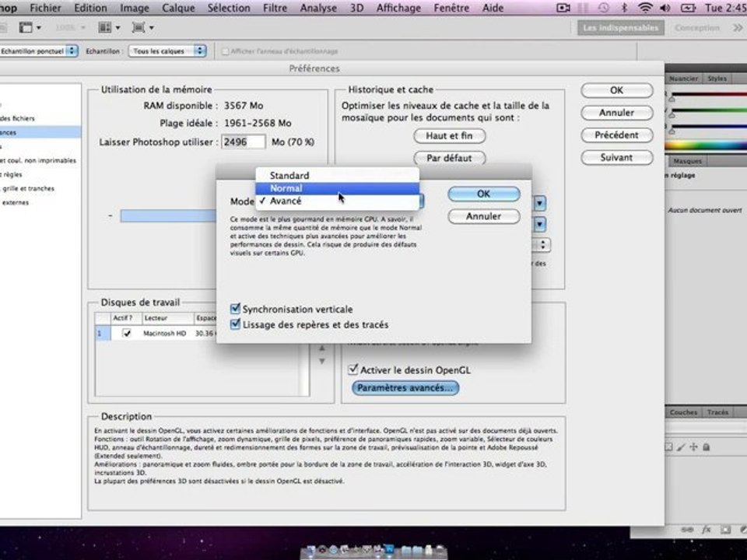747x560 pixels.
Task: Confirm OpenGL dialog with OK
Action: (483, 194)
